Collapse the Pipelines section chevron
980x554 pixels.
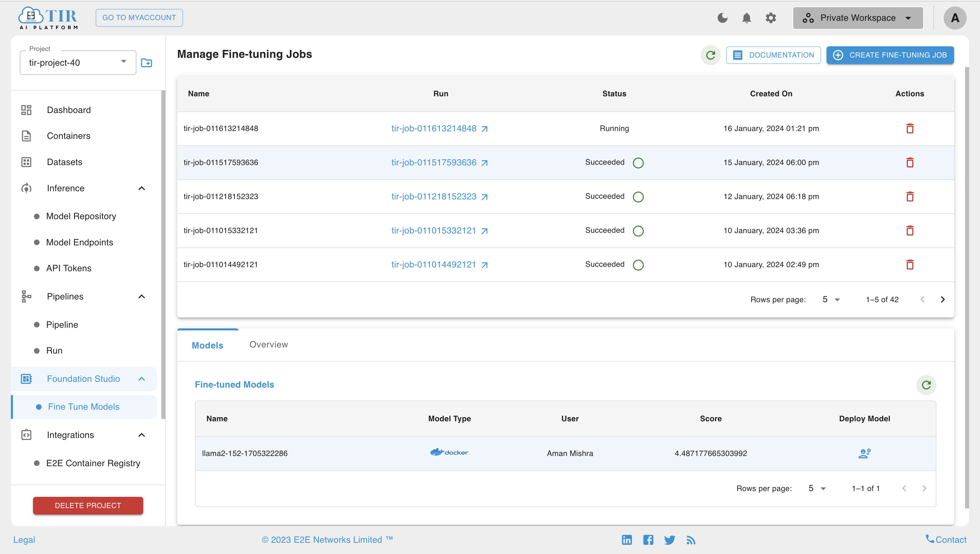[x=142, y=296]
